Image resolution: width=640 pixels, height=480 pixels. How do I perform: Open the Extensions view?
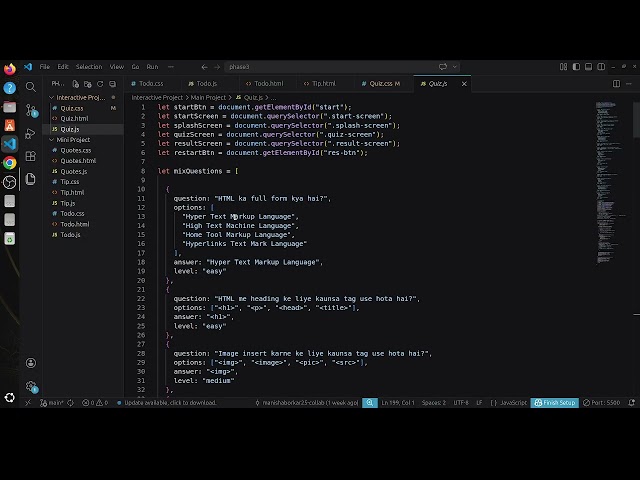[31, 156]
